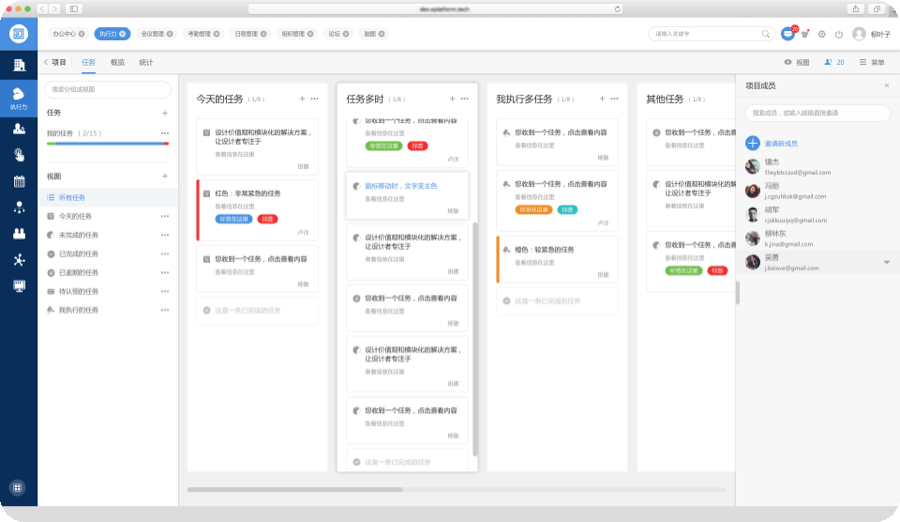
Task: Open the 菜单 hamburger menu
Action: click(x=872, y=62)
